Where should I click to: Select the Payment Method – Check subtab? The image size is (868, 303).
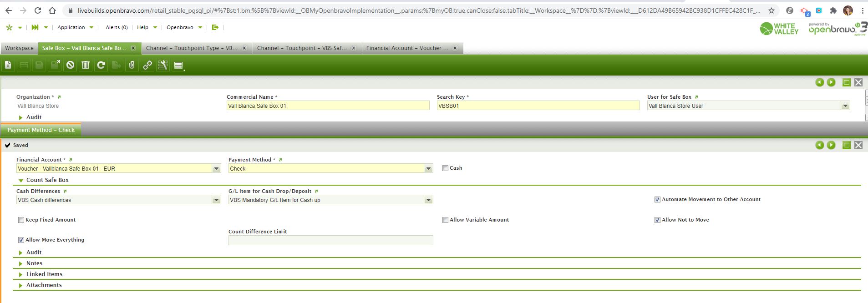41,130
